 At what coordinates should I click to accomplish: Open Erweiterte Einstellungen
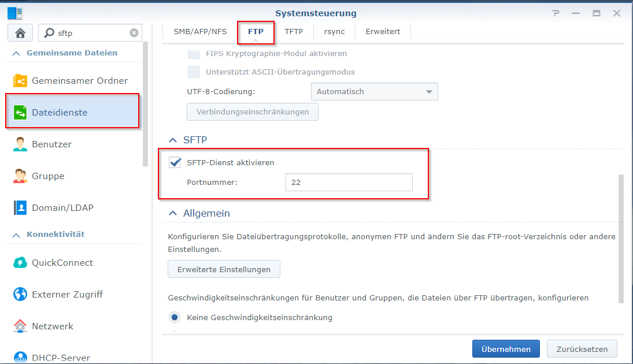224,269
